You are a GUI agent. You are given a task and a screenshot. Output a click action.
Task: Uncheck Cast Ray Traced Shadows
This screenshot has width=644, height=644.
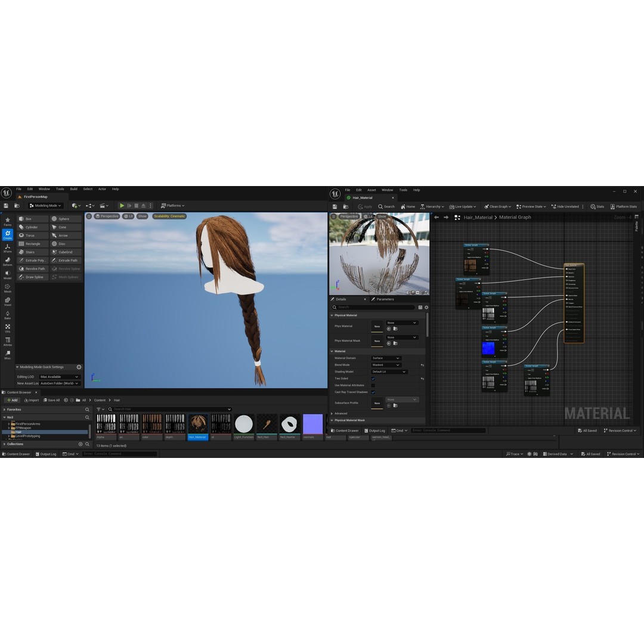click(x=373, y=392)
